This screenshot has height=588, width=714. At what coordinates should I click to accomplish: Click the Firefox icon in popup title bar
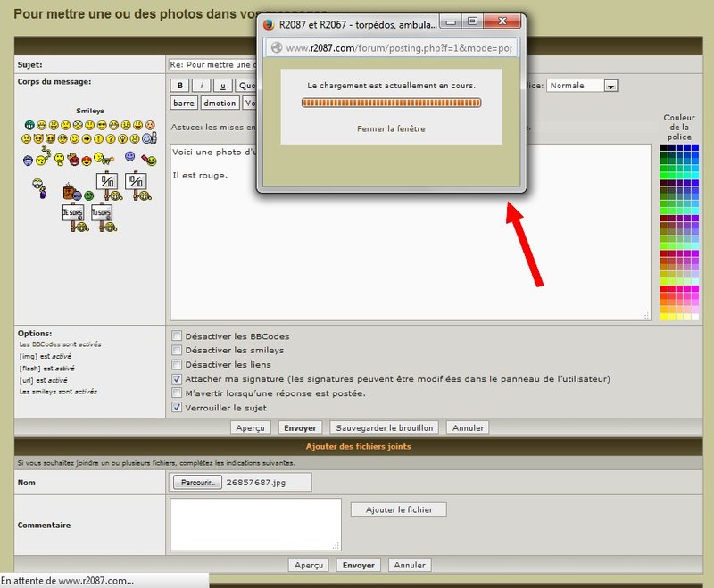tap(269, 21)
